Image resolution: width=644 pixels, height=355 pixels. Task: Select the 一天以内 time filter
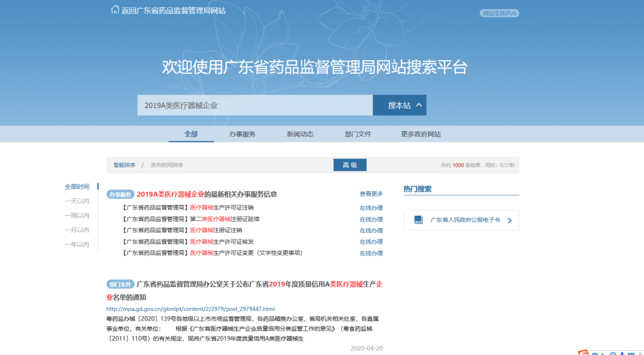pos(77,201)
